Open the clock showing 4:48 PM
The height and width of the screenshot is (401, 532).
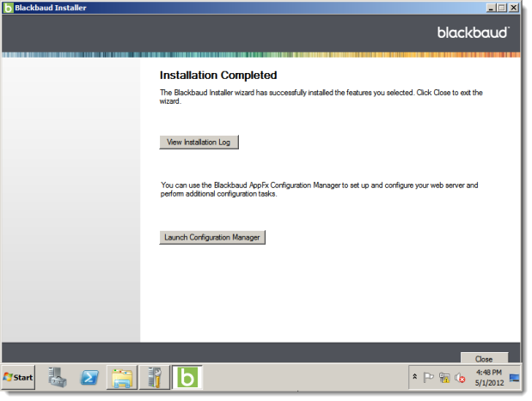tap(489, 377)
